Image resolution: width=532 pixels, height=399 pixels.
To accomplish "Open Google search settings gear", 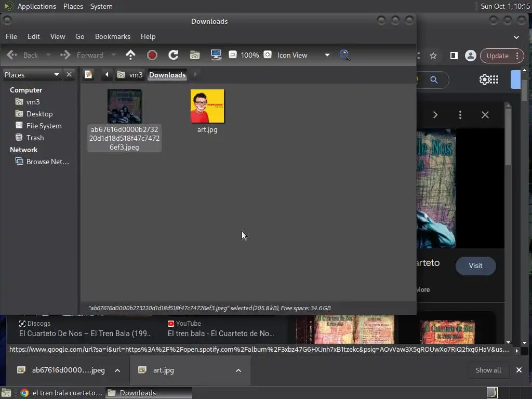I will pos(484,79).
